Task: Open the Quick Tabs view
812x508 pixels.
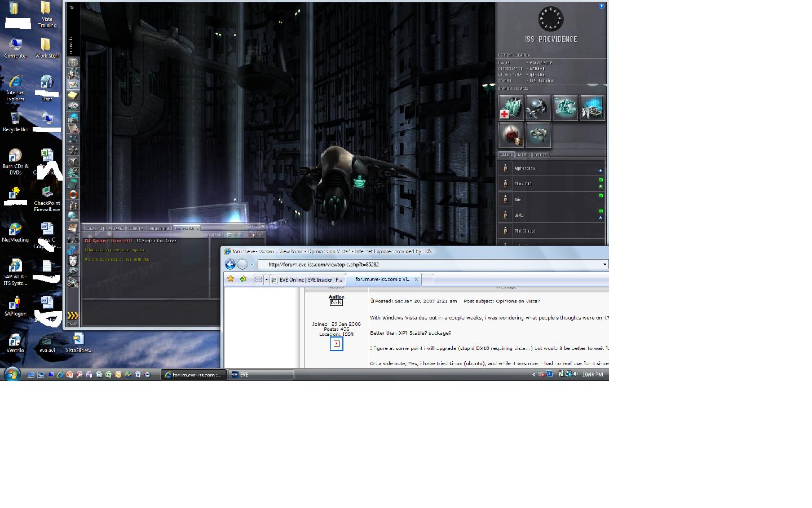Action: click(258, 279)
